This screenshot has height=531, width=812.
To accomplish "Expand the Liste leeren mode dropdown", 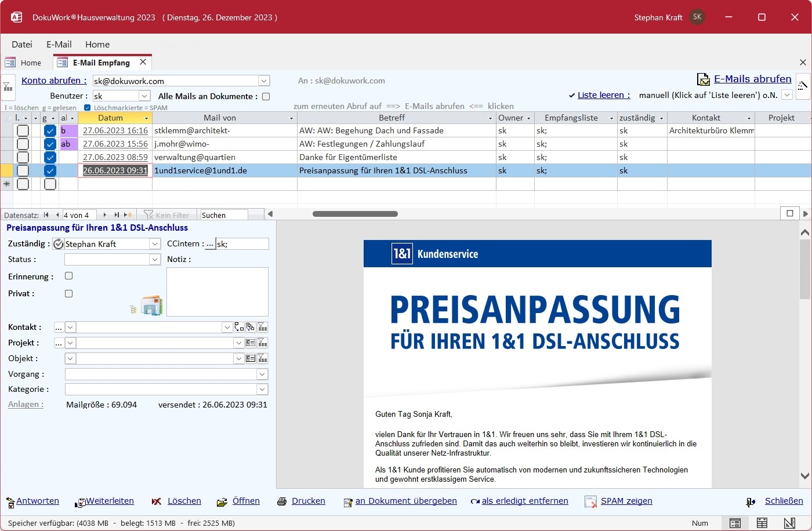I will (x=787, y=95).
